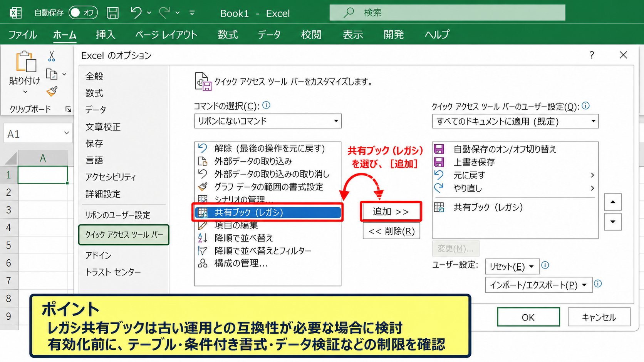Image resolution: width=644 pixels, height=362 pixels.
Task: Select cell A1 in the worksheet
Action: pyautogui.click(x=43, y=175)
